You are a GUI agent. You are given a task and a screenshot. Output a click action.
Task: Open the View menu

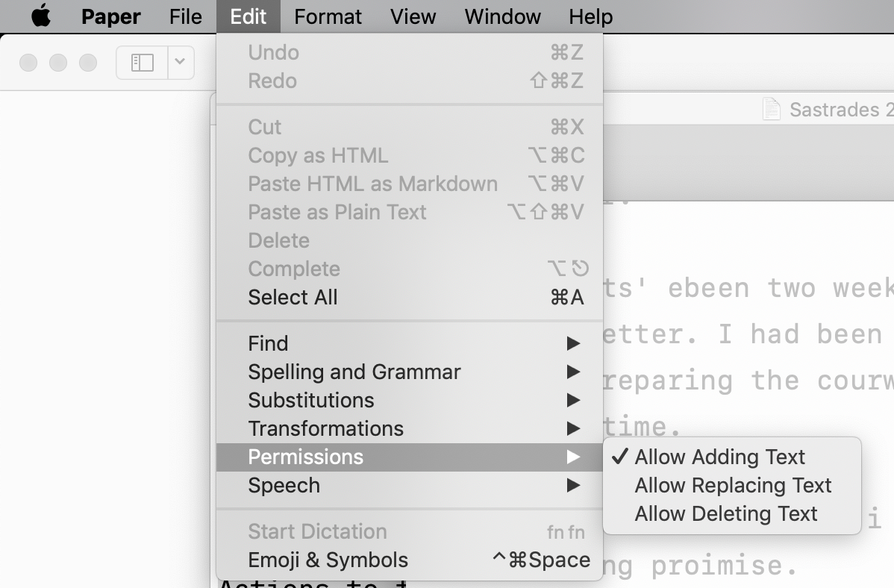pyautogui.click(x=413, y=16)
